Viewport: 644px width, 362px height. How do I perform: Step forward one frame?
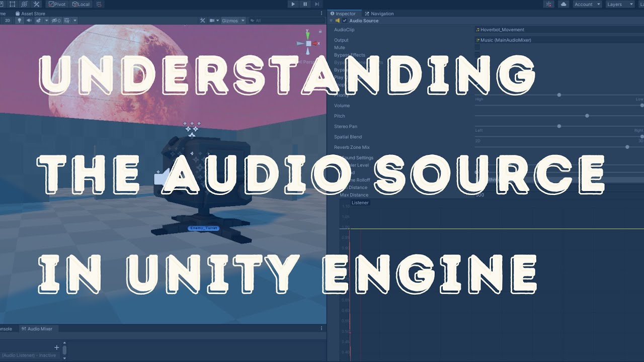(317, 4)
